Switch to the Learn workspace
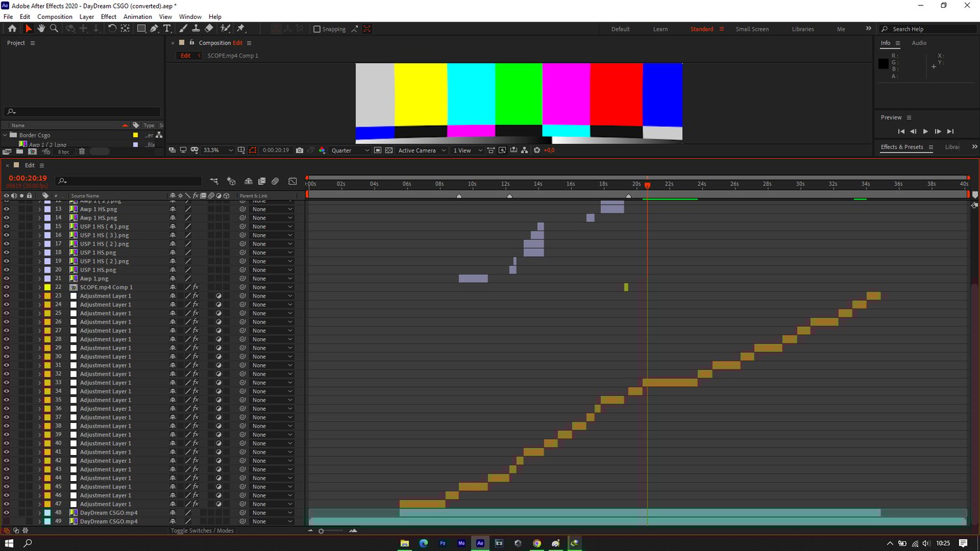Image resolution: width=980 pixels, height=551 pixels. pos(661,29)
